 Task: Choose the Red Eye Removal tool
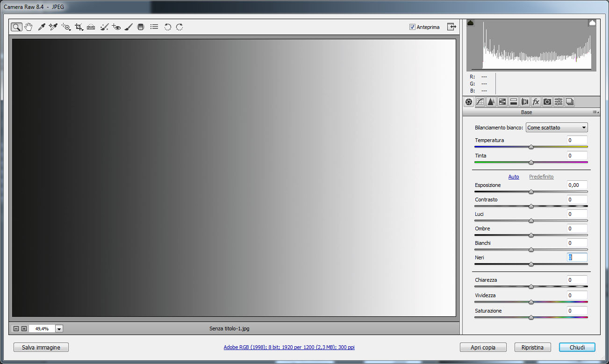116,27
